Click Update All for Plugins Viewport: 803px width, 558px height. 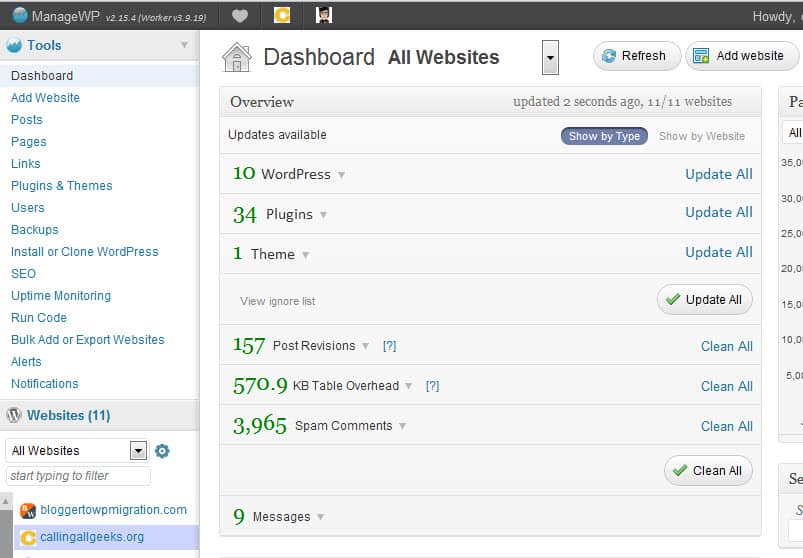[x=719, y=212]
